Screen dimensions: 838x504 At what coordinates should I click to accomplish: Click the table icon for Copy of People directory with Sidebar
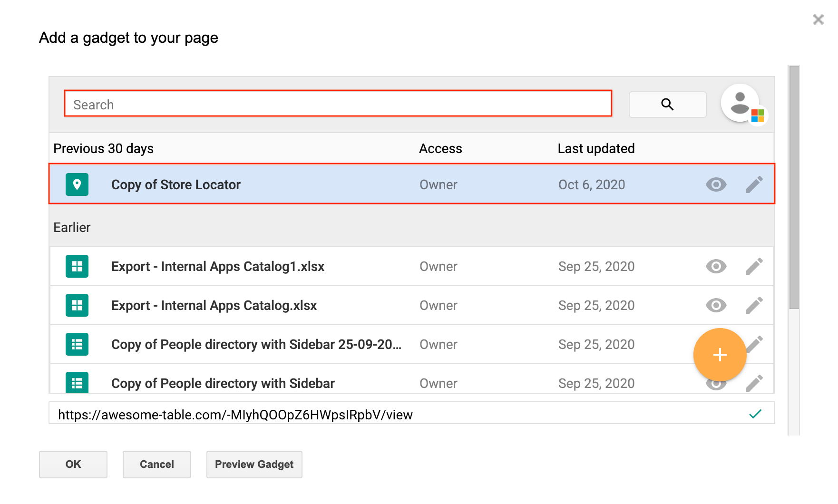pyautogui.click(x=77, y=383)
